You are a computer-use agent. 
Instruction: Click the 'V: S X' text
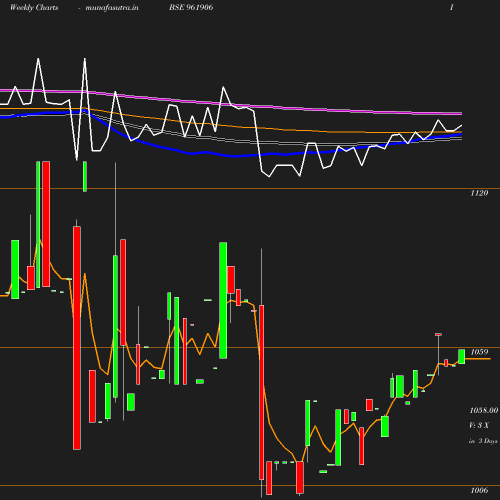479,425
